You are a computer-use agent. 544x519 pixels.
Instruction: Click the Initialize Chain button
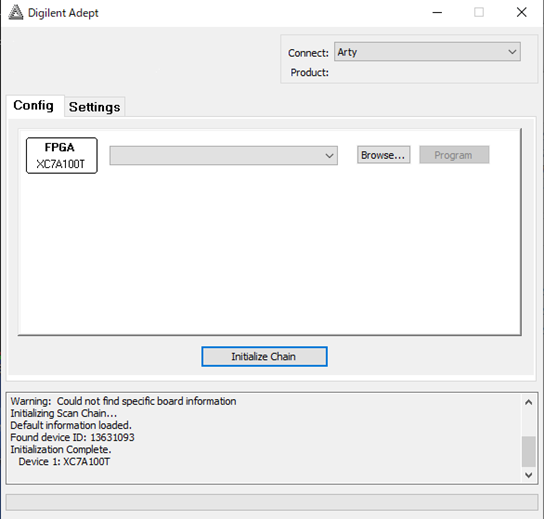click(x=264, y=356)
